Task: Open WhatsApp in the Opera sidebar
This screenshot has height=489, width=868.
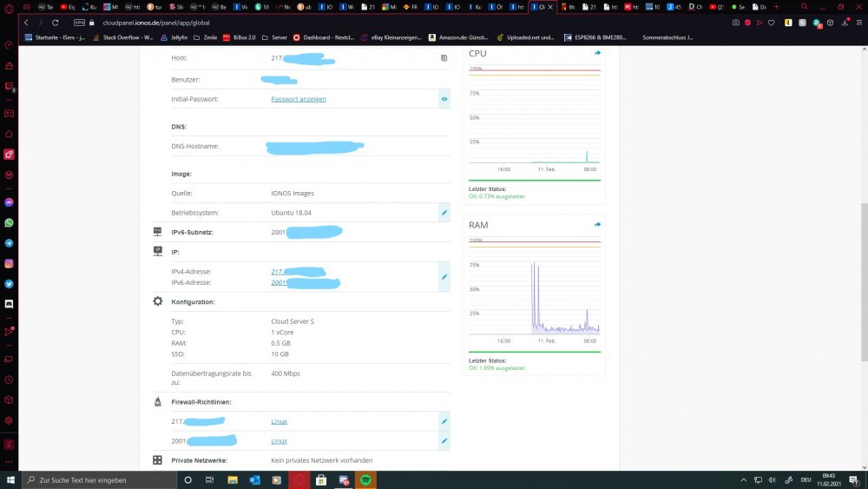Action: point(9,223)
